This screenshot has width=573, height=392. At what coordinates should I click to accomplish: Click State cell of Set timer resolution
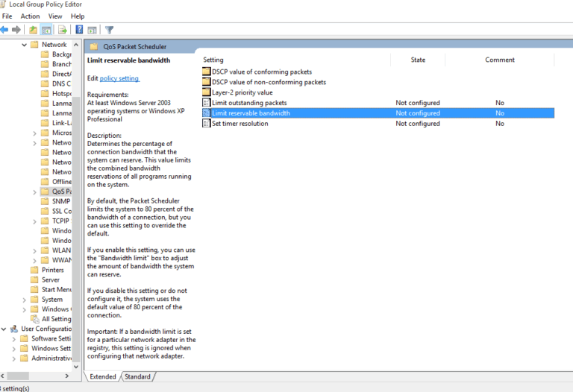(x=418, y=124)
